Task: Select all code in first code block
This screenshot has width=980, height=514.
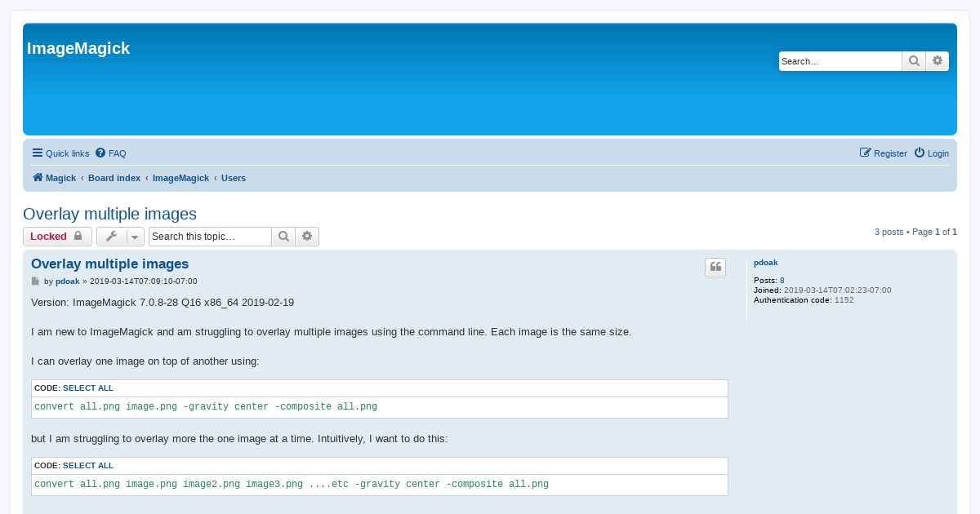Action: (88, 388)
